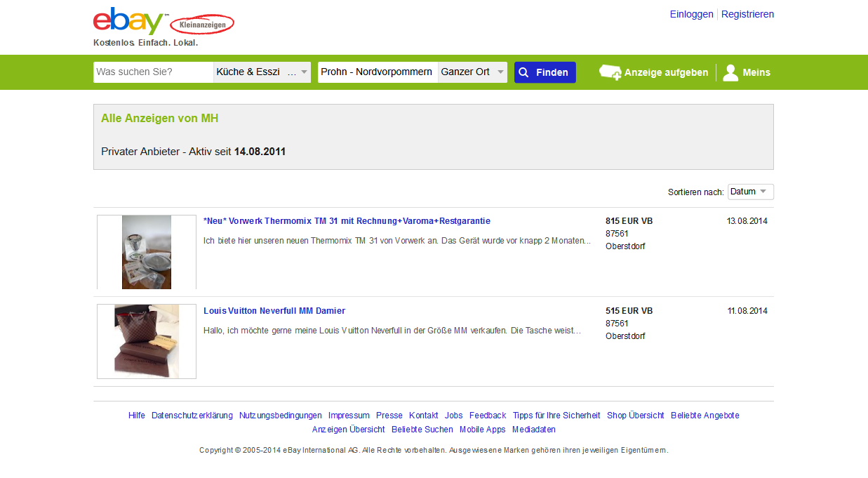Click the eBay Kleinanzeigen logo

[x=163, y=22]
